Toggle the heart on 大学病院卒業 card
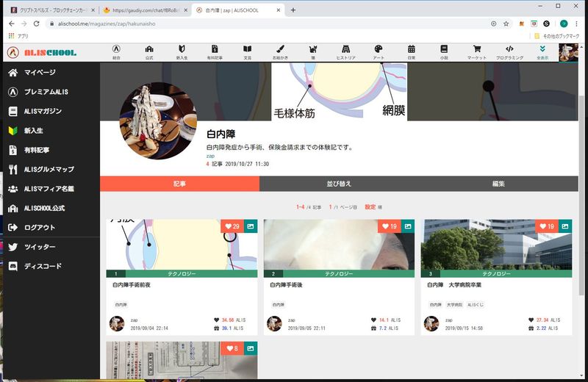The height and width of the screenshot is (382, 588). click(x=546, y=226)
